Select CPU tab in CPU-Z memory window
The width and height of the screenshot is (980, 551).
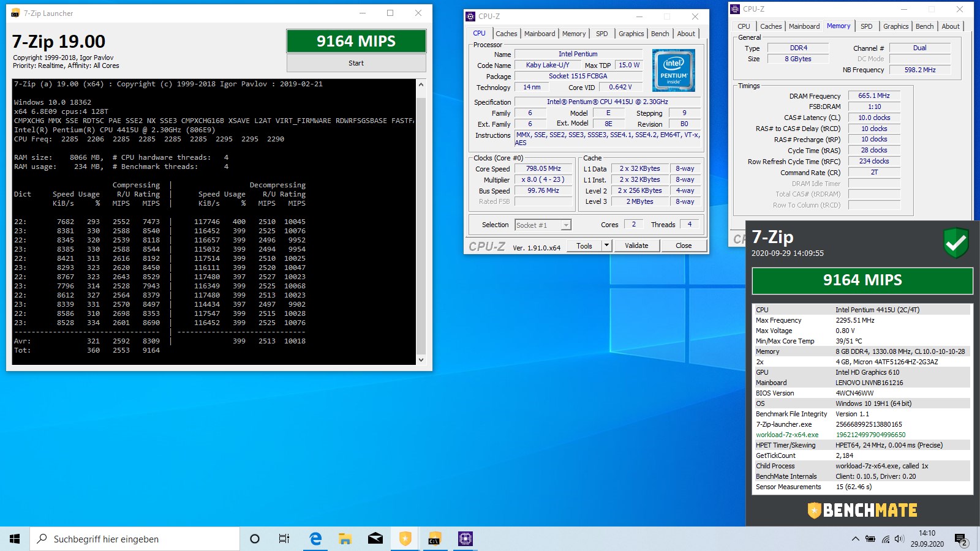pyautogui.click(x=744, y=26)
